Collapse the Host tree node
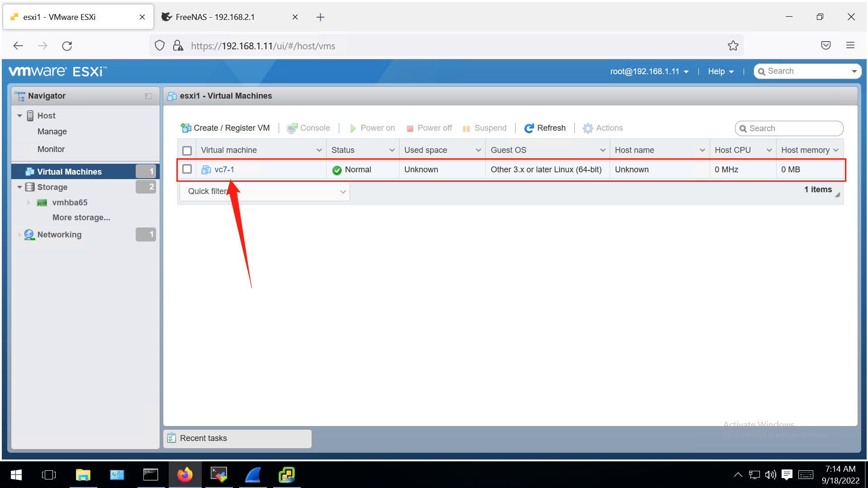Screen dimensions: 868x488 (19, 116)
